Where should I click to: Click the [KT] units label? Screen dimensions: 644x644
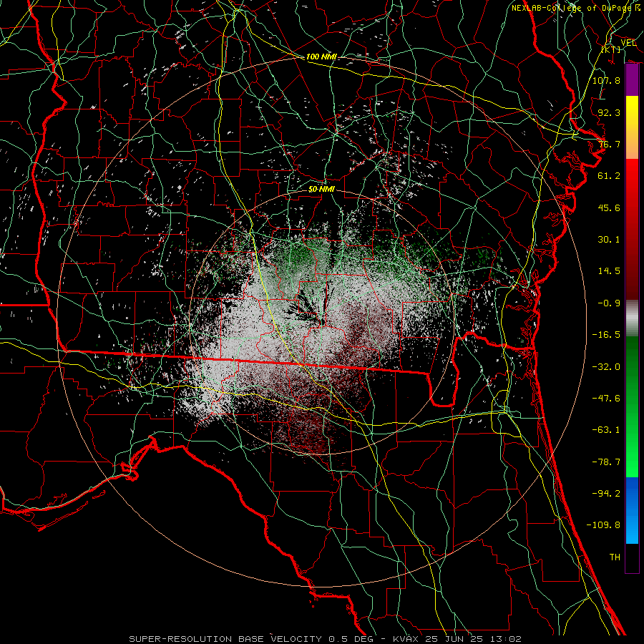pos(611,49)
